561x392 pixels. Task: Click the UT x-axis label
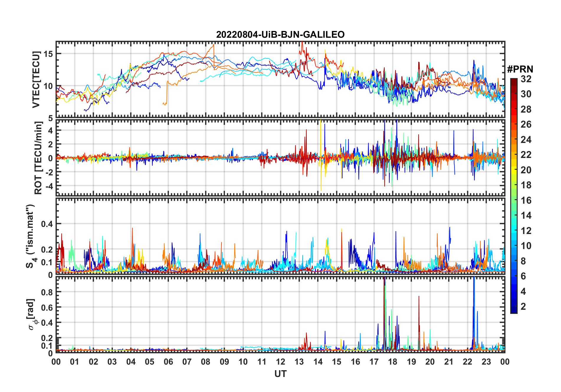pos(280,374)
